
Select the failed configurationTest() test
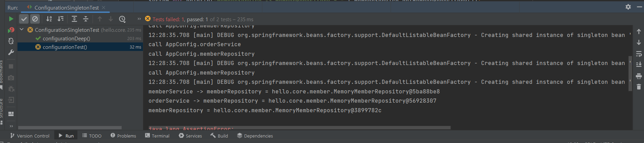coord(80,47)
